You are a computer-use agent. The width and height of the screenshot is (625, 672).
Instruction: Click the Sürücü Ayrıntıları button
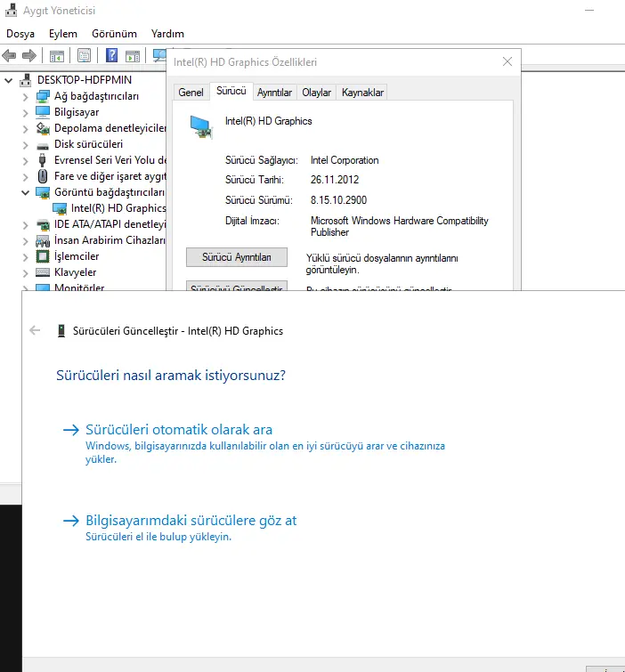tap(237, 257)
